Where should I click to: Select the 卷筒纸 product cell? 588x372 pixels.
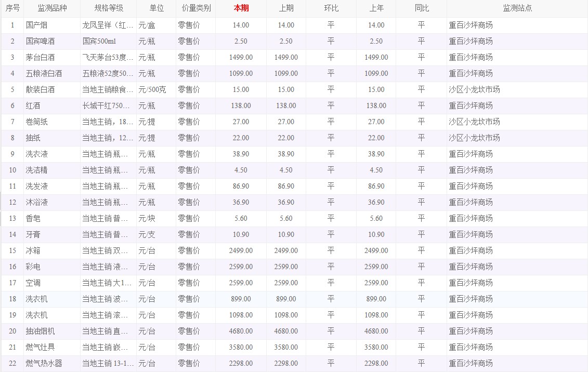(x=36, y=122)
